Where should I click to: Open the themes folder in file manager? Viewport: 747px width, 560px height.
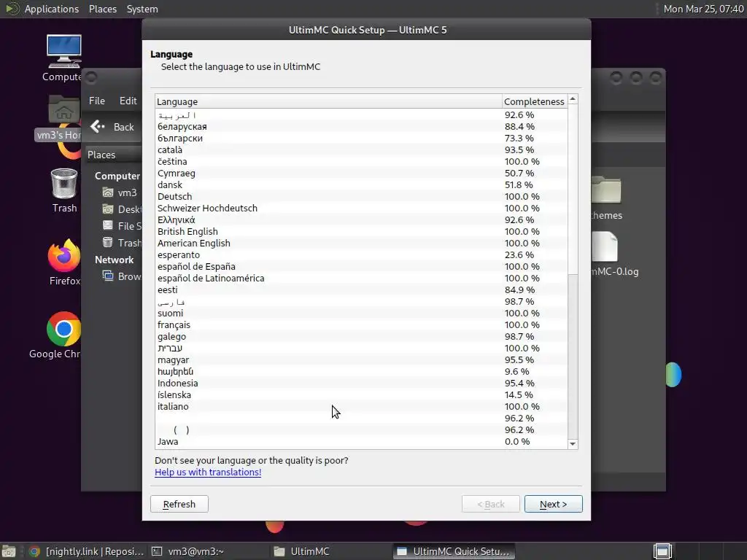click(x=606, y=190)
